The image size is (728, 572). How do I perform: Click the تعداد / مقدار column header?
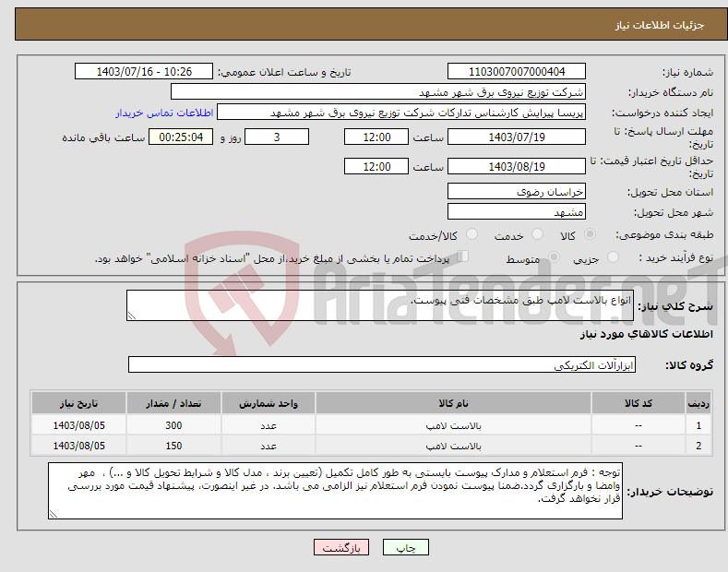click(x=173, y=403)
